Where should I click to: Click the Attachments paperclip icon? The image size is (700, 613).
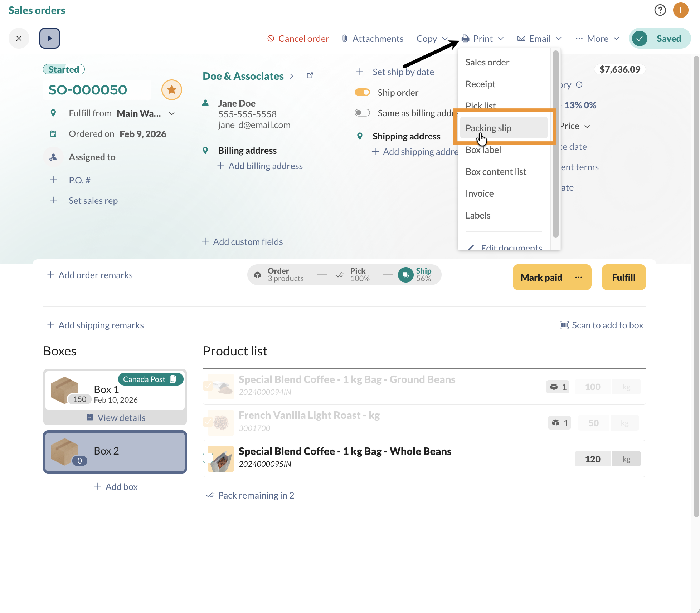[344, 38]
